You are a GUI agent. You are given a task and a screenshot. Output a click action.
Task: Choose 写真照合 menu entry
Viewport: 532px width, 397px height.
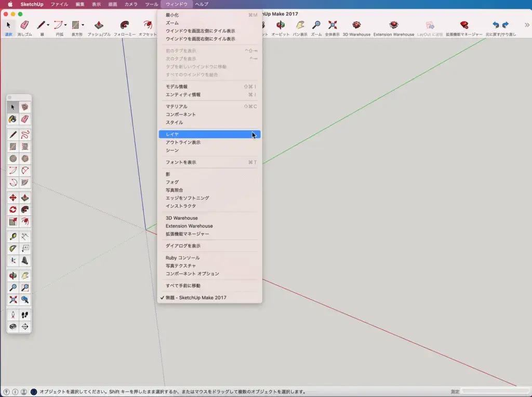[x=210, y=190]
